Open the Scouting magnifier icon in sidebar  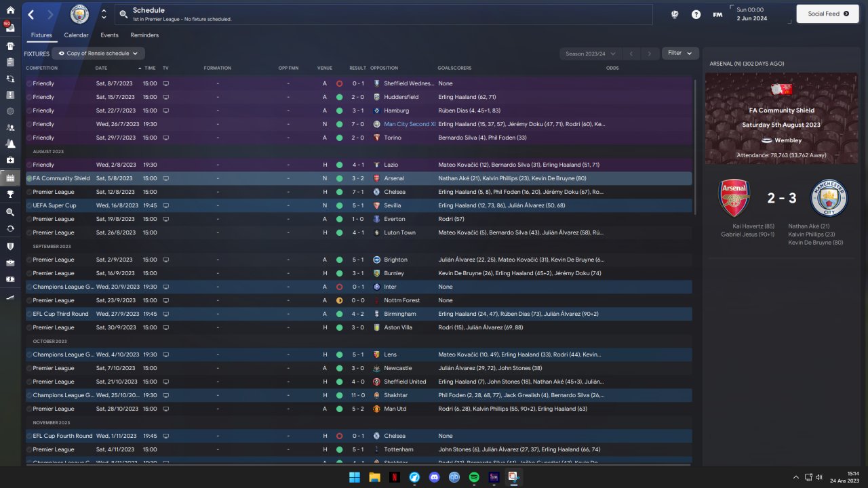[x=10, y=212]
